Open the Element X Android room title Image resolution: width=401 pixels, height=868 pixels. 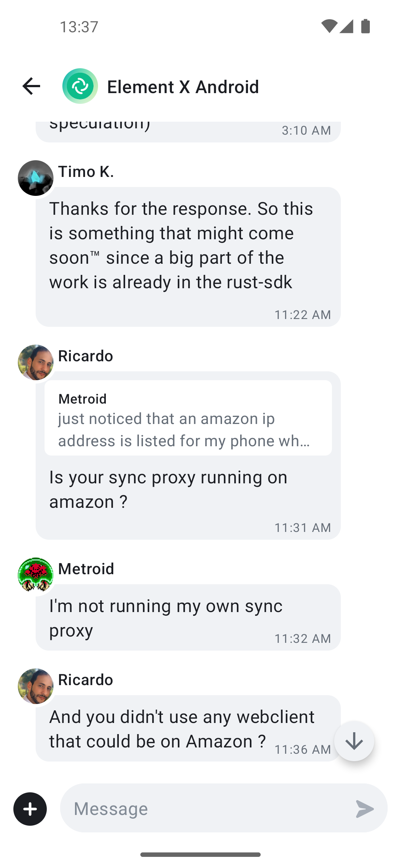183,87
